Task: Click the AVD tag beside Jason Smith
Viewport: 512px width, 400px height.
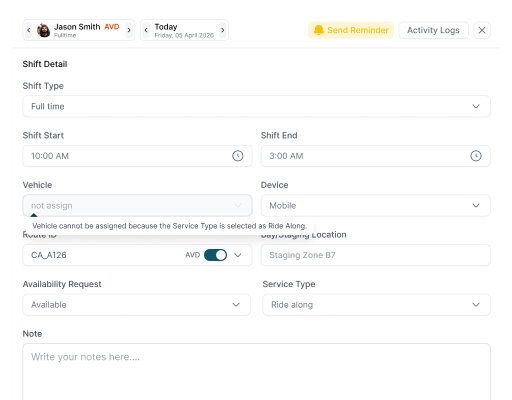Action: 112,27
